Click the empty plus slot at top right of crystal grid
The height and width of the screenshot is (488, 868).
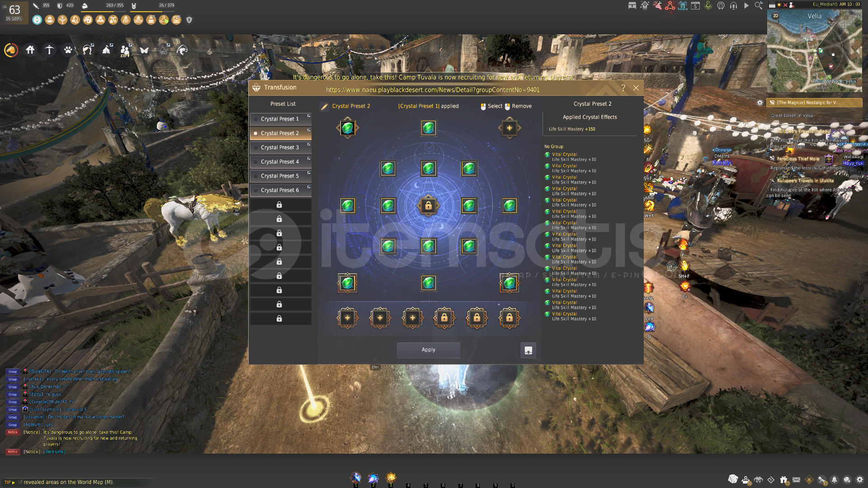tap(509, 128)
